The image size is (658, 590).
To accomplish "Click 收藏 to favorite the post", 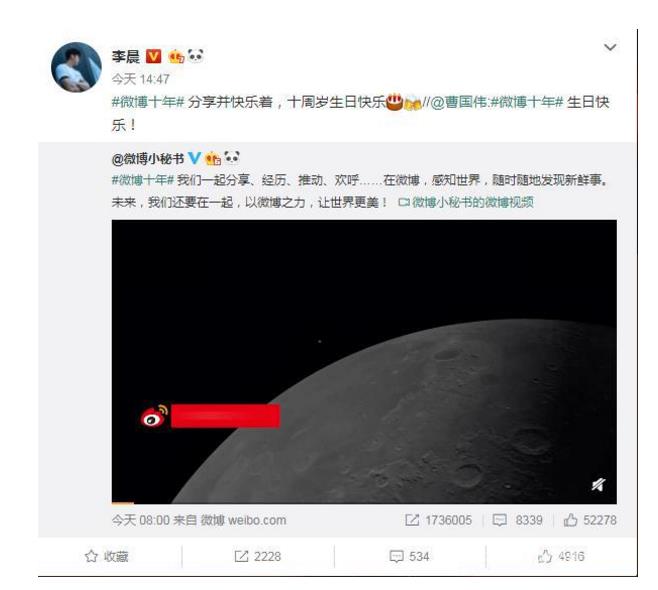I will (x=107, y=556).
